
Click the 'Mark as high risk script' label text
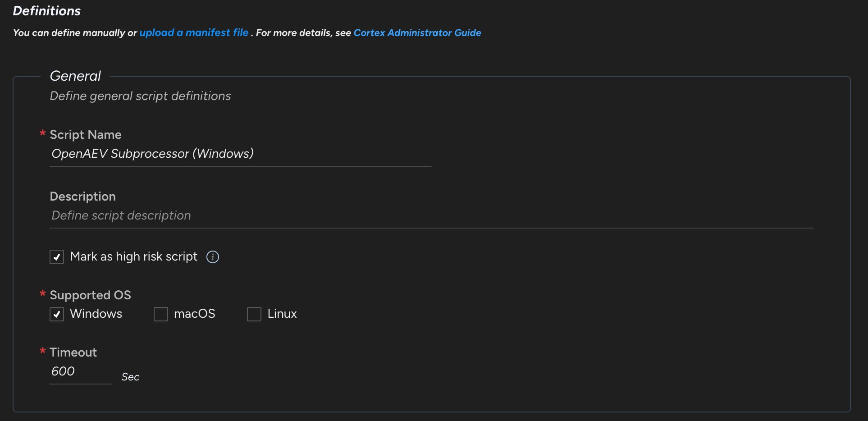pos(134,256)
